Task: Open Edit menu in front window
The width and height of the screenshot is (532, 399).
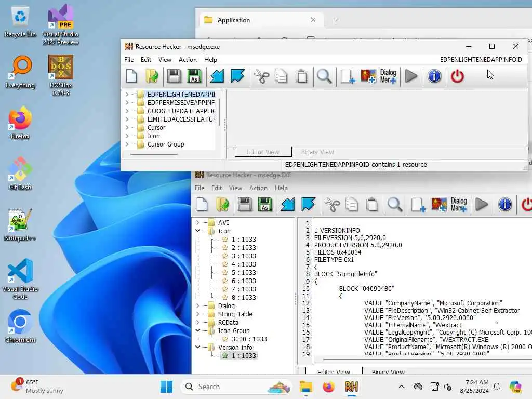Action: click(x=146, y=60)
